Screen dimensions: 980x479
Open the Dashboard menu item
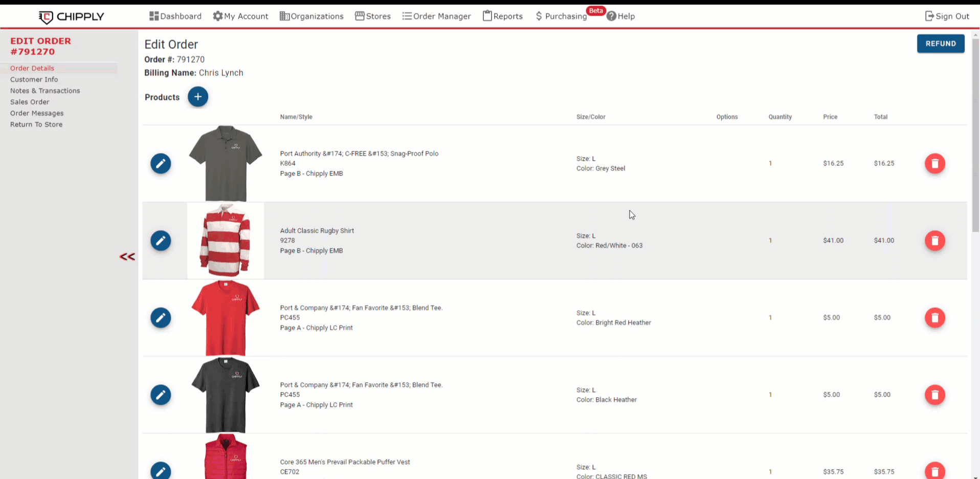(175, 16)
